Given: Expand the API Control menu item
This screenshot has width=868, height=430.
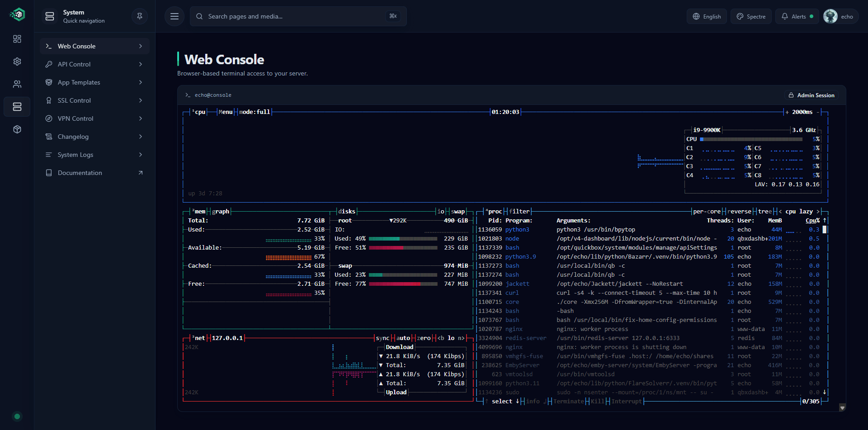Looking at the screenshot, I should 141,64.
